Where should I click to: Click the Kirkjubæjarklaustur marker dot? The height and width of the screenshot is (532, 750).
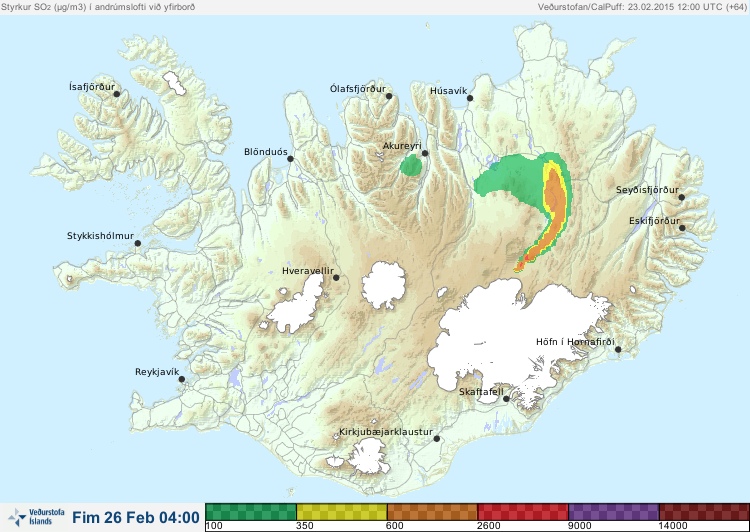point(436,439)
